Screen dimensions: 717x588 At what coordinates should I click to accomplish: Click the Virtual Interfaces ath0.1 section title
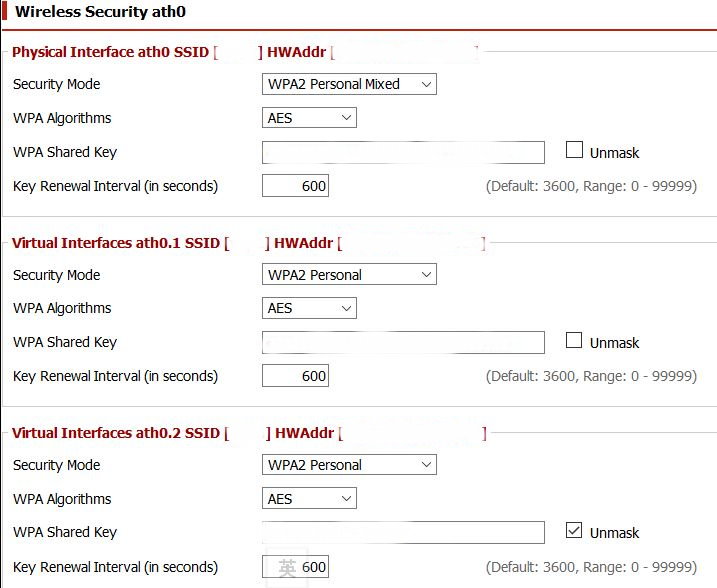click(116, 243)
